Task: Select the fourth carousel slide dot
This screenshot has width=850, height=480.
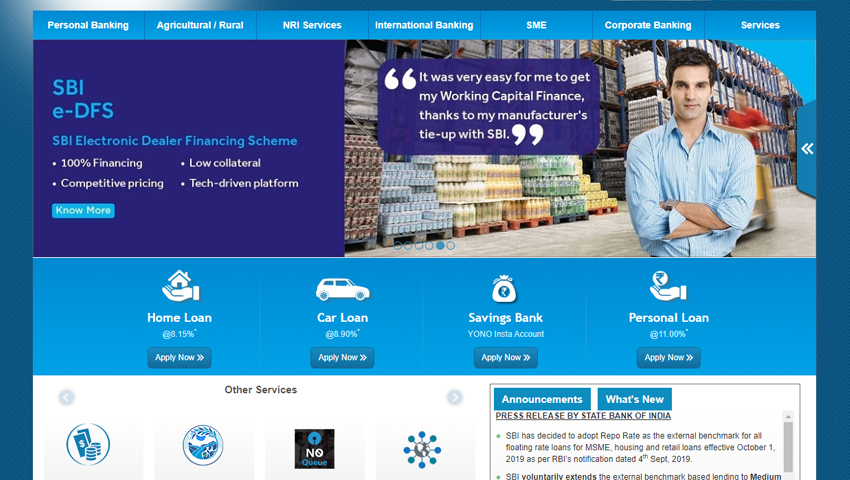Action: click(x=429, y=245)
